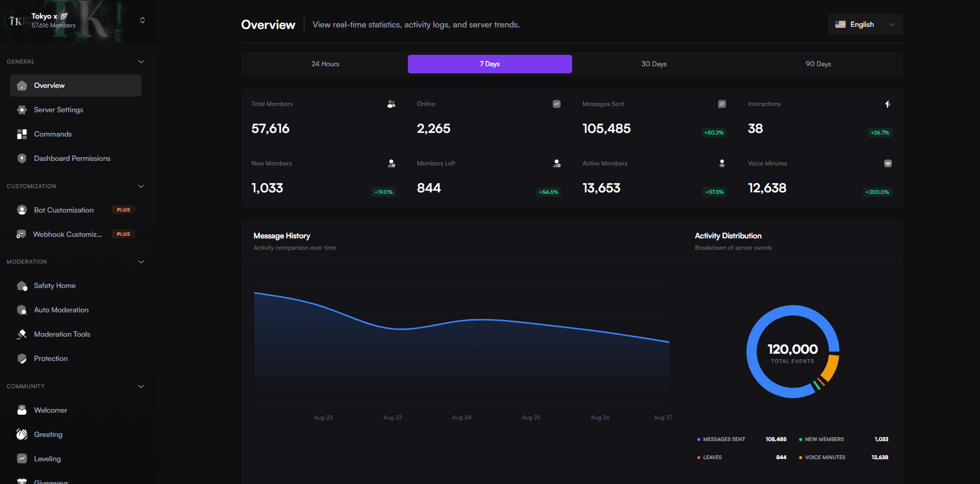This screenshot has width=980, height=484.
Task: Click the 2,265 Online value
Action: click(x=434, y=129)
